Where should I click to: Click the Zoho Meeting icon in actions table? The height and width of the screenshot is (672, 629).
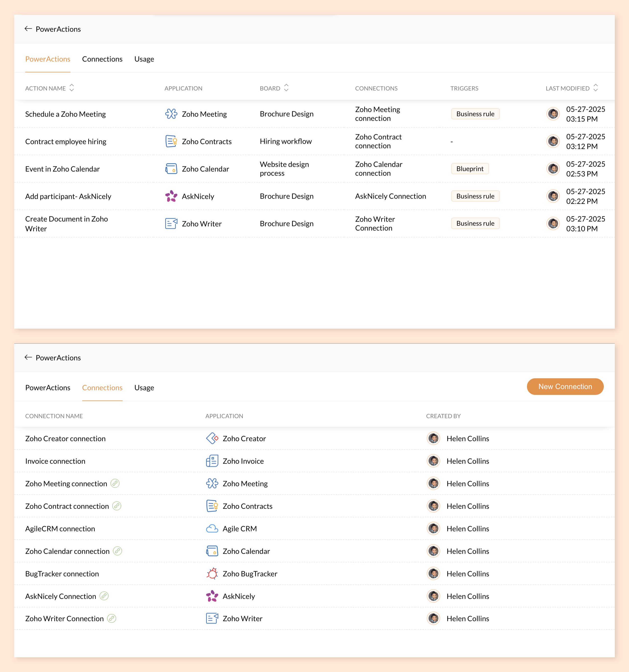click(171, 114)
